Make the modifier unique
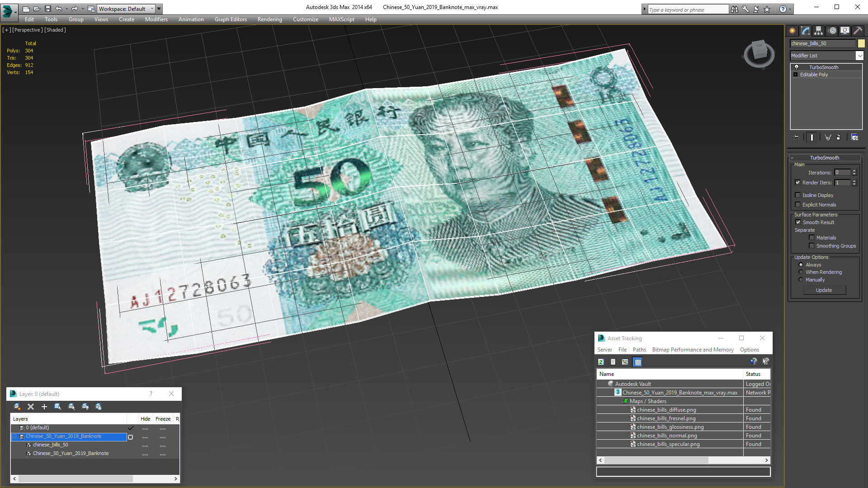Screen dimensions: 868x488 [828, 137]
